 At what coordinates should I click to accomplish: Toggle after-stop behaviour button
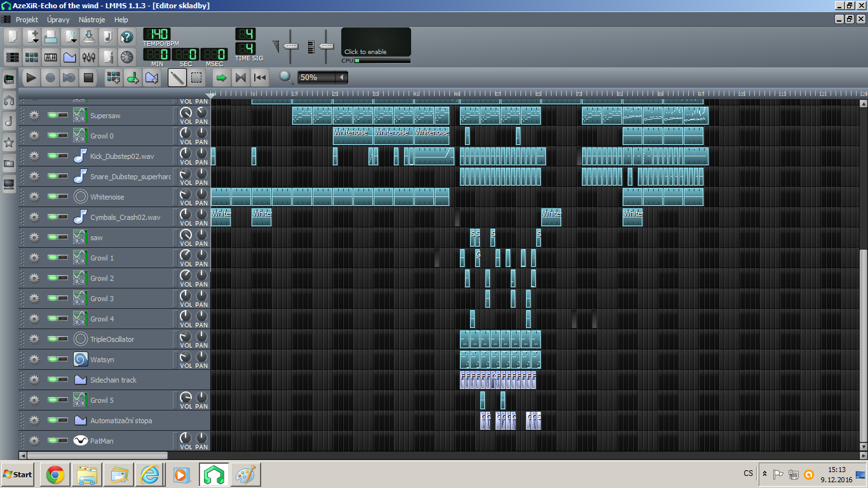(x=259, y=78)
